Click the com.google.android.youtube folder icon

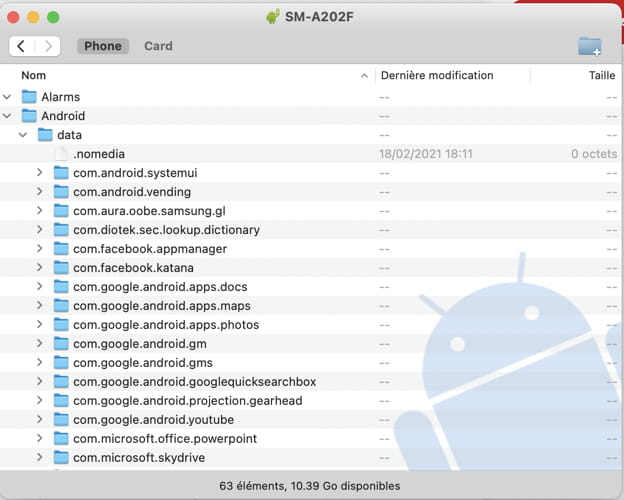61,419
